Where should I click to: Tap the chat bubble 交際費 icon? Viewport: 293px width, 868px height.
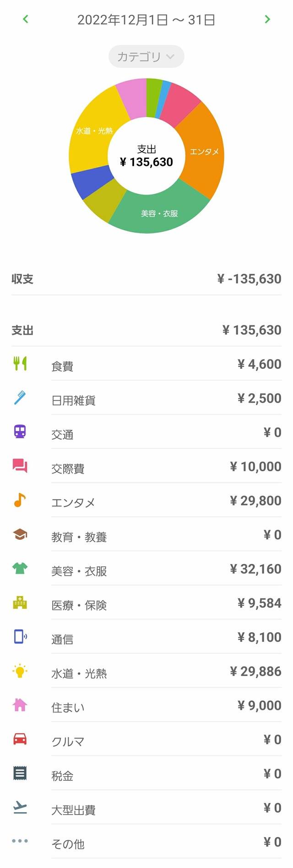click(20, 466)
